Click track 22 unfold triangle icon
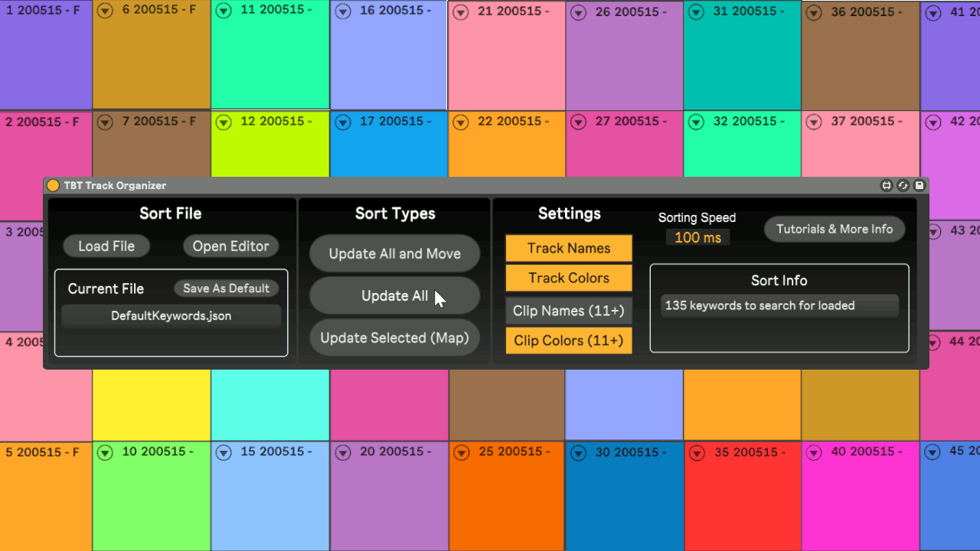This screenshot has height=551, width=980. click(461, 122)
